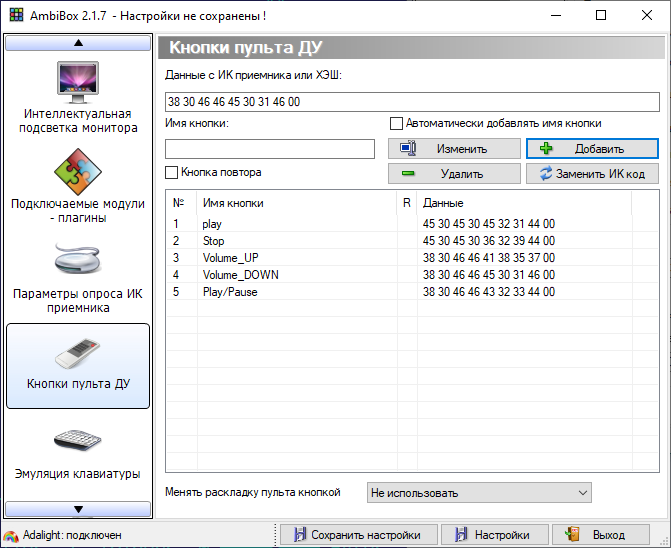Enable automatic button name adding checkbox
The width and height of the screenshot is (671, 548).
(397, 124)
